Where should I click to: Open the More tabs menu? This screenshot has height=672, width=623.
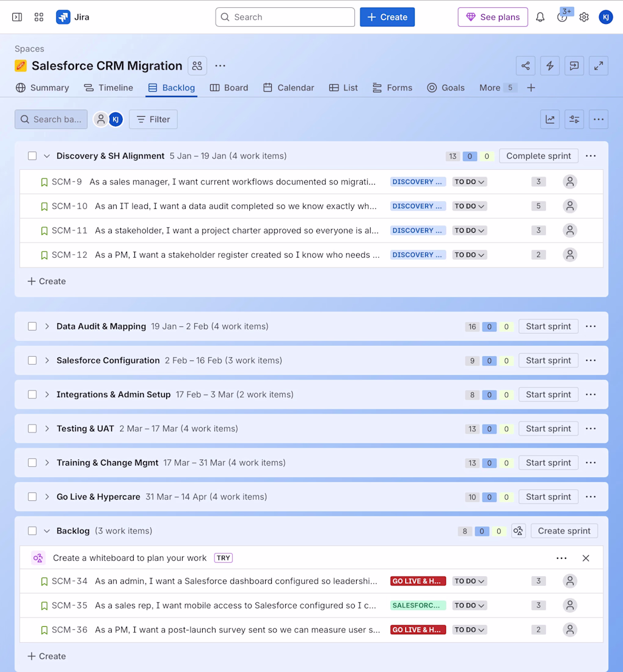click(x=498, y=88)
